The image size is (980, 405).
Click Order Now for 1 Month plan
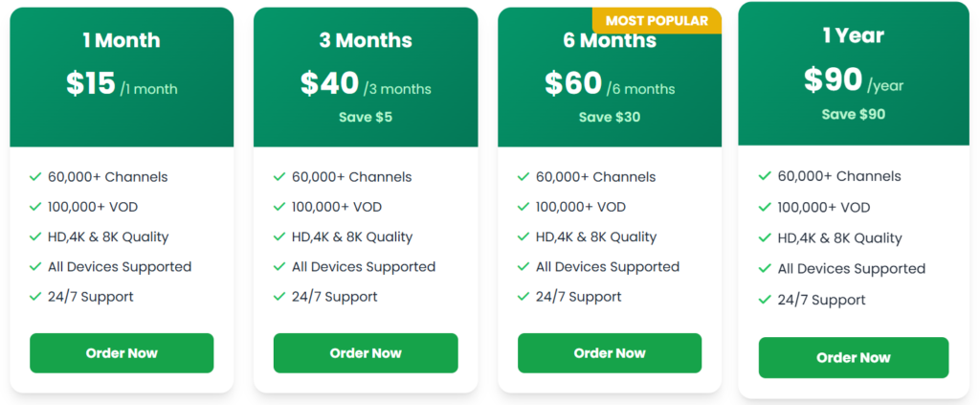point(122,353)
